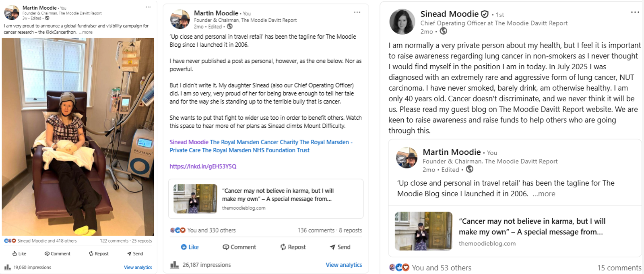
Task: Like the middle Martin Moodie post
Action: coord(190,247)
